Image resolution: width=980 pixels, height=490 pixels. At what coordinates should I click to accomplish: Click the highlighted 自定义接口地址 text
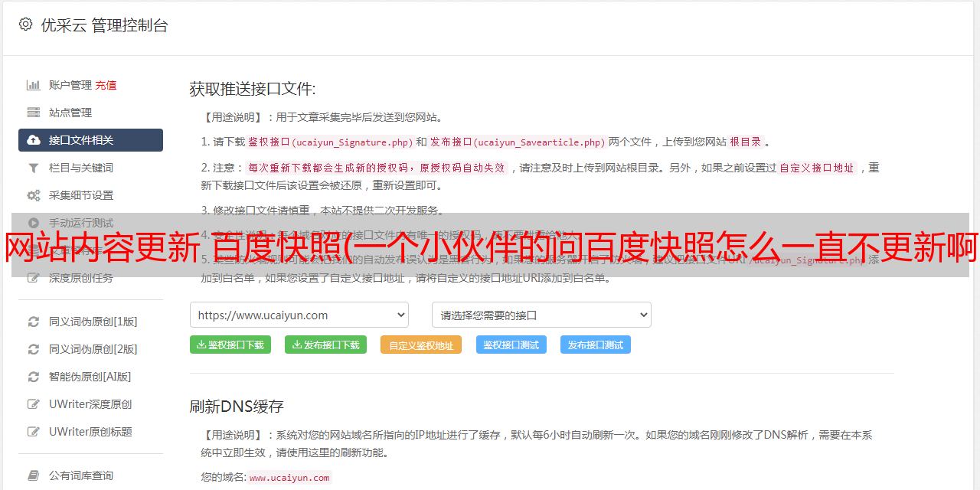pos(817,168)
